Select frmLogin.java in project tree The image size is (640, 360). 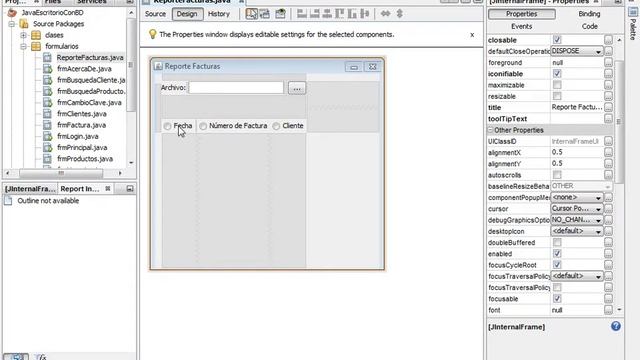[x=78, y=136]
